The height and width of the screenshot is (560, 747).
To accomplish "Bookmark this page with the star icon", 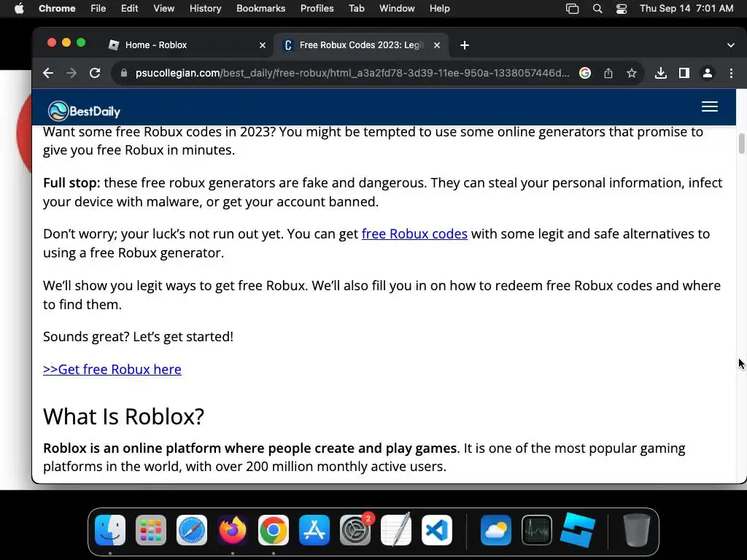I will (x=632, y=74).
